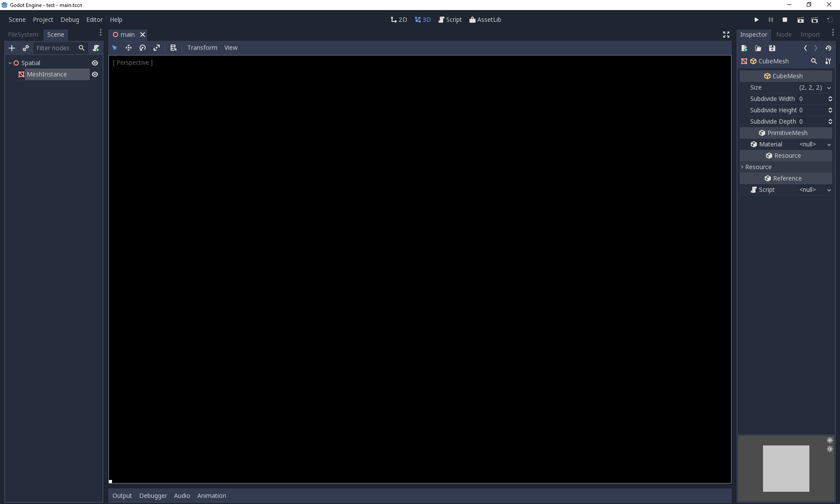Open the Debug menu
The image size is (840, 504).
point(70,20)
